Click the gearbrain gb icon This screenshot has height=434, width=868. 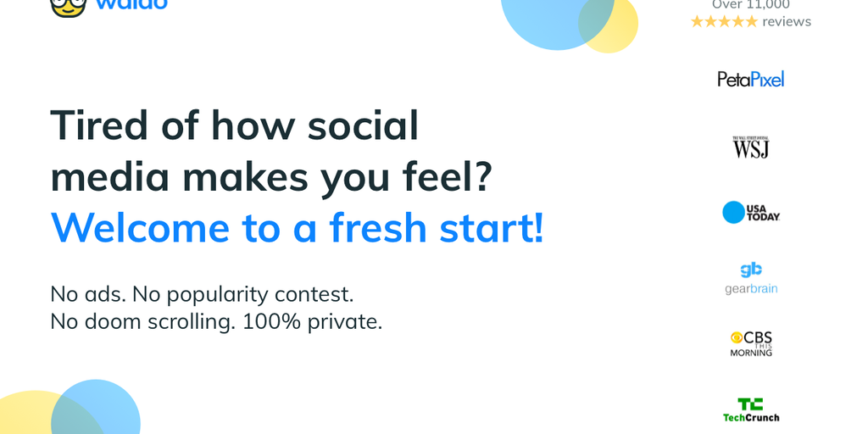coord(751,270)
